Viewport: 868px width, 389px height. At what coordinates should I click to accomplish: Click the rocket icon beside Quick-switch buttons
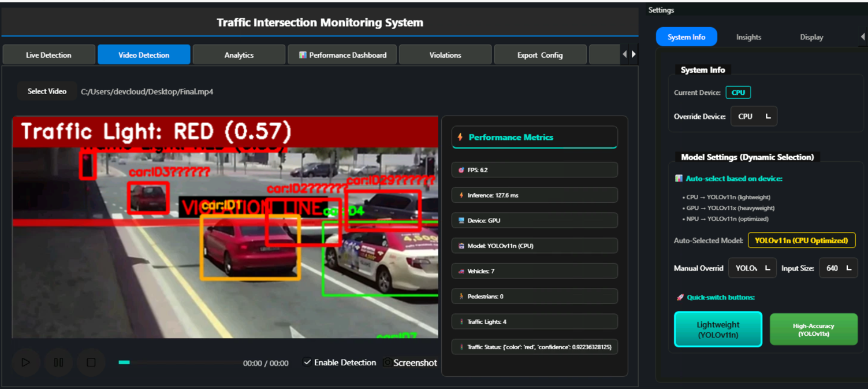pos(680,297)
